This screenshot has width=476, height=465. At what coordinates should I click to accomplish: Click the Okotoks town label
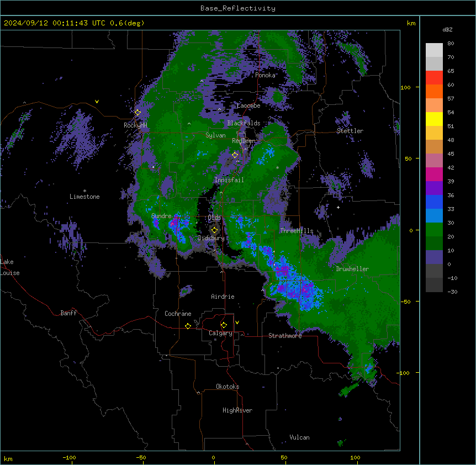tap(228, 387)
